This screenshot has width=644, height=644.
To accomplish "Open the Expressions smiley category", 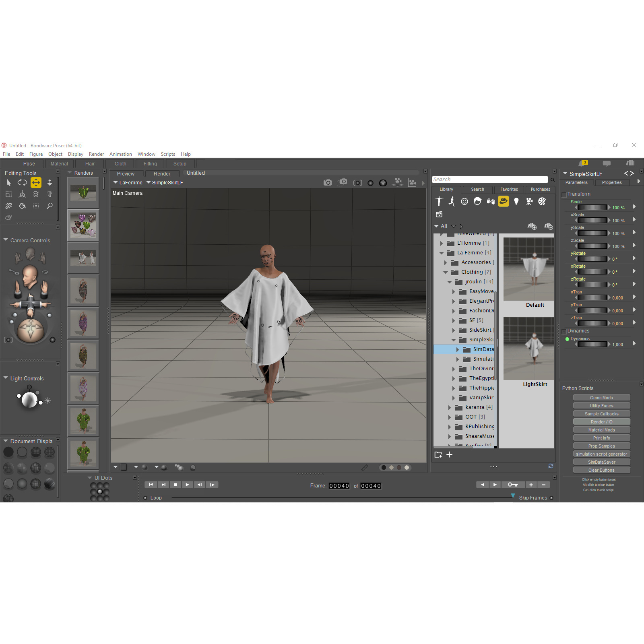I will 464,202.
